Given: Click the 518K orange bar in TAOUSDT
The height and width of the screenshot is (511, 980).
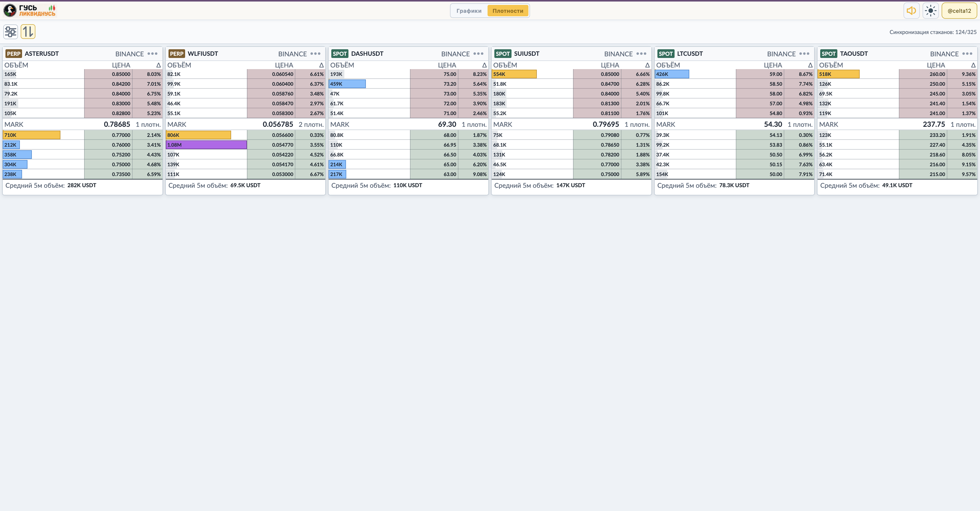Looking at the screenshot, I should 838,74.
